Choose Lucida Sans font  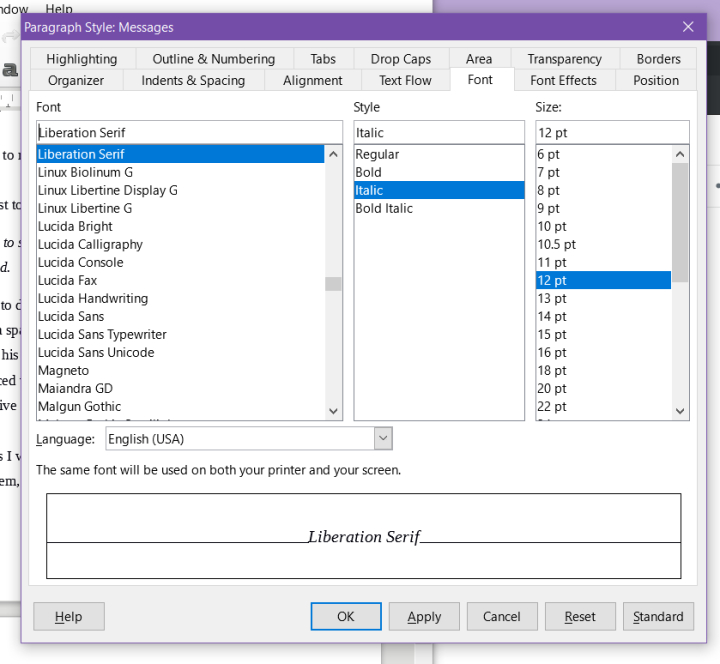coord(180,316)
